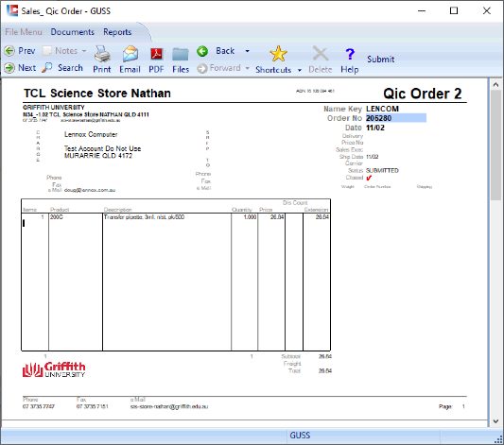Click the Next green arrow icon
Image resolution: width=504 pixels, height=445 pixels.
9,68
